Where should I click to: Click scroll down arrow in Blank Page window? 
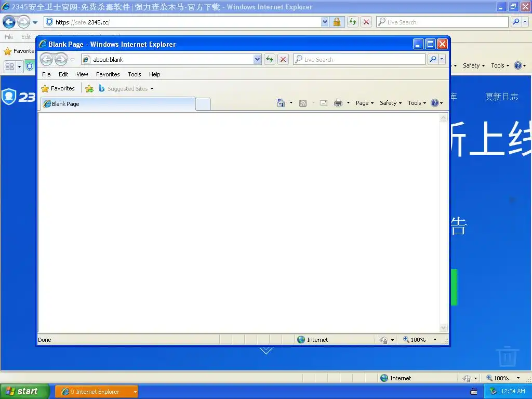click(444, 328)
